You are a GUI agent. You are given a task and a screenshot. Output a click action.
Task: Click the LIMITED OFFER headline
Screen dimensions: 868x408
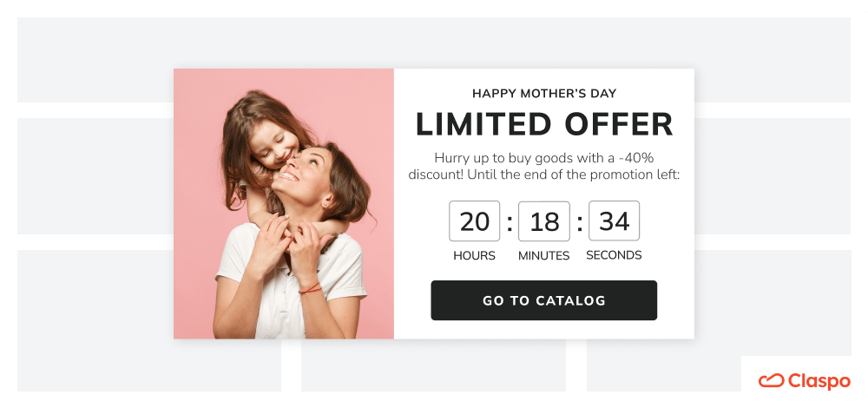tap(544, 124)
